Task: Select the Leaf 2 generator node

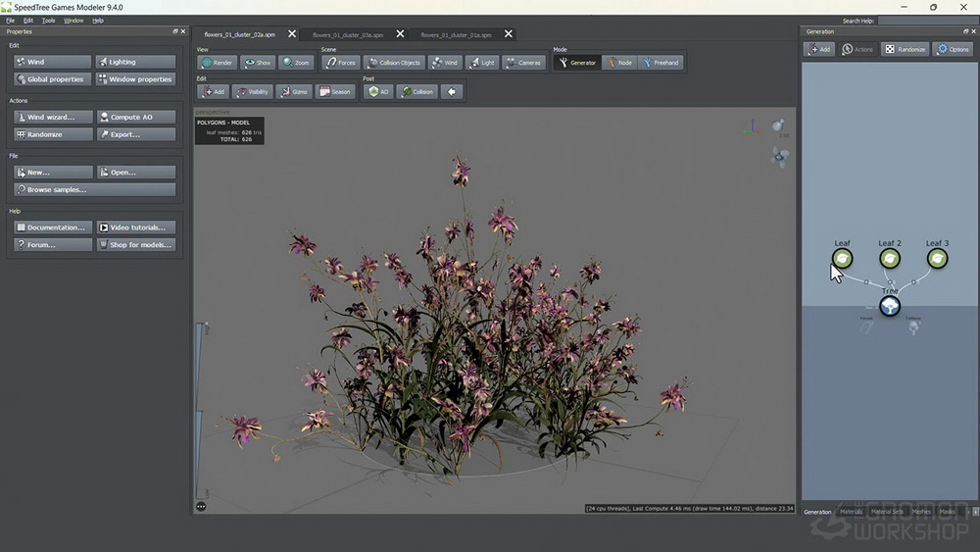Action: click(890, 258)
